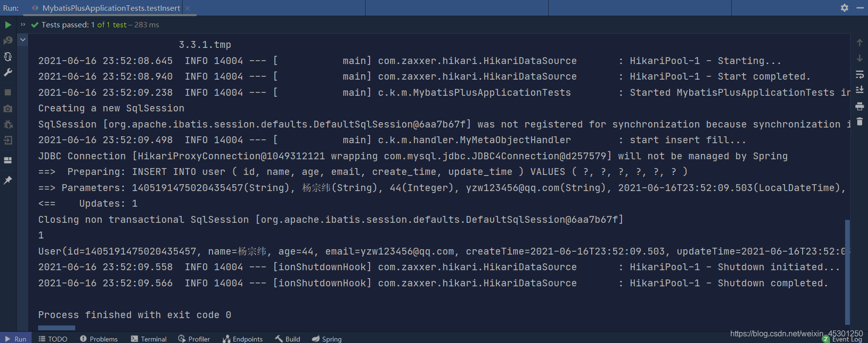868x343 pixels.
Task: Toggle the auto-test rerun icon
Action: tap(8, 57)
